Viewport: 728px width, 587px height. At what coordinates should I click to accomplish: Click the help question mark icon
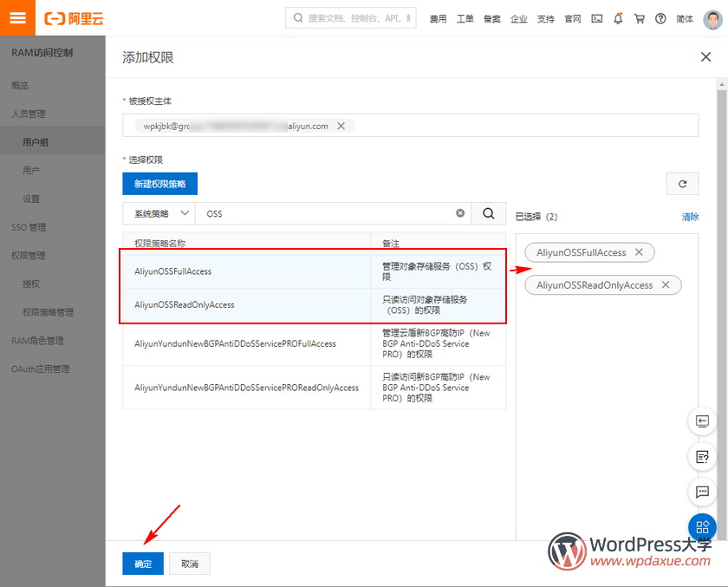coord(661,18)
